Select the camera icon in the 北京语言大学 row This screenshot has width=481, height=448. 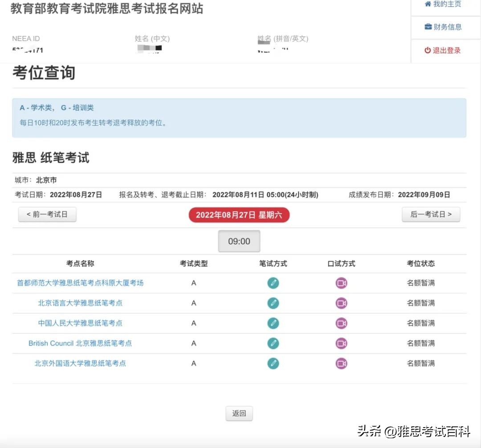click(341, 303)
